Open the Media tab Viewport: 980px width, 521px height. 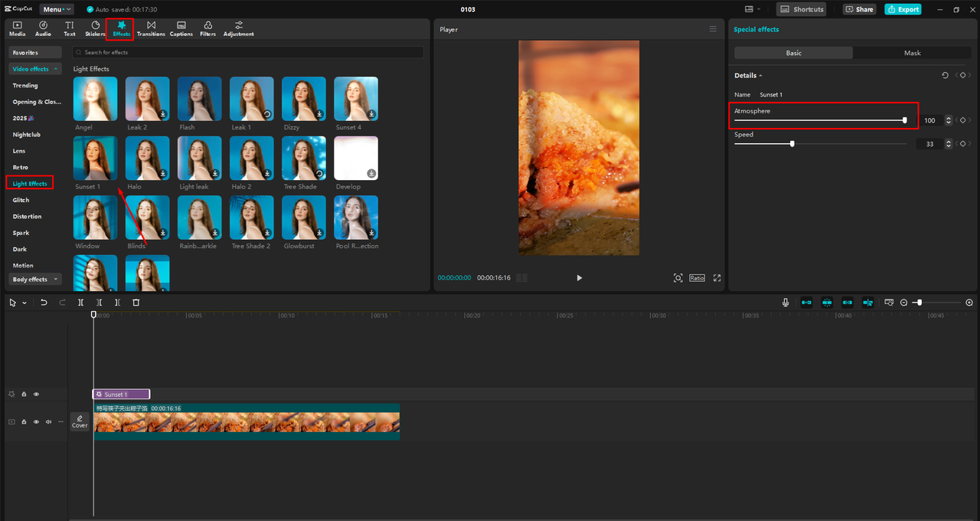(17, 29)
